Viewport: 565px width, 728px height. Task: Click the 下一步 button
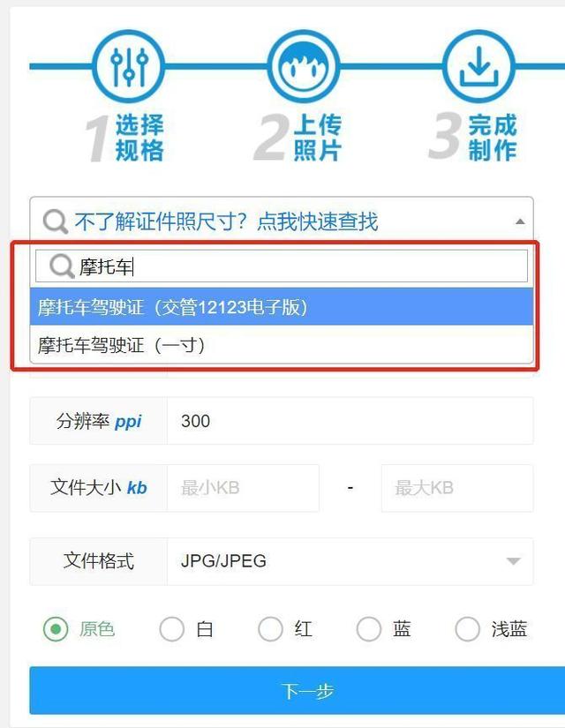[298, 691]
